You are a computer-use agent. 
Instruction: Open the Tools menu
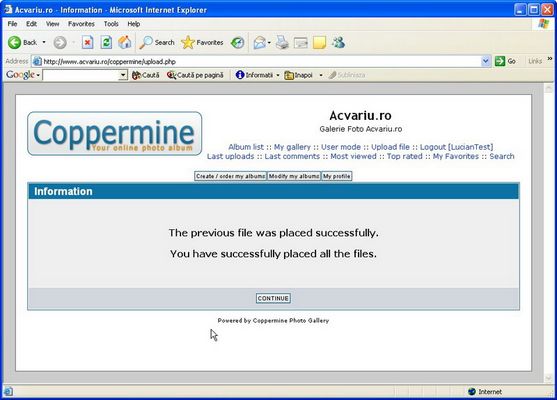point(111,24)
